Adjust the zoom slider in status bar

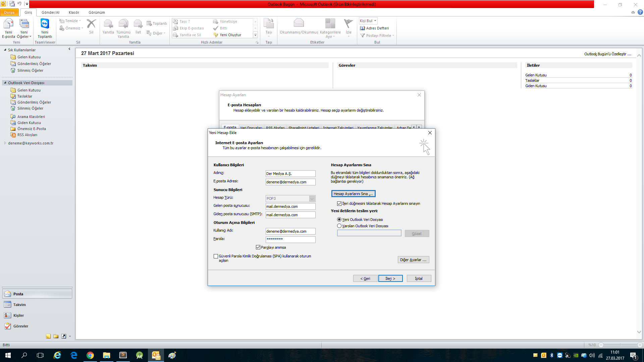[620, 345]
